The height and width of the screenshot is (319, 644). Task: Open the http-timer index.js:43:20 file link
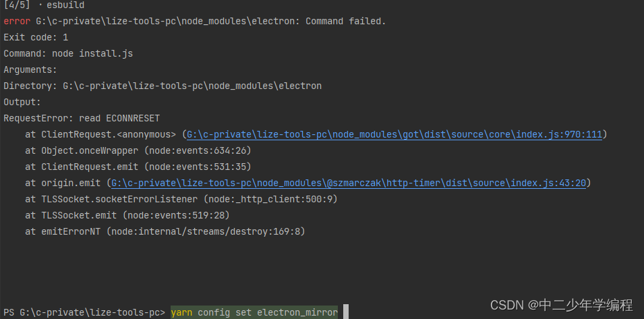tap(348, 183)
